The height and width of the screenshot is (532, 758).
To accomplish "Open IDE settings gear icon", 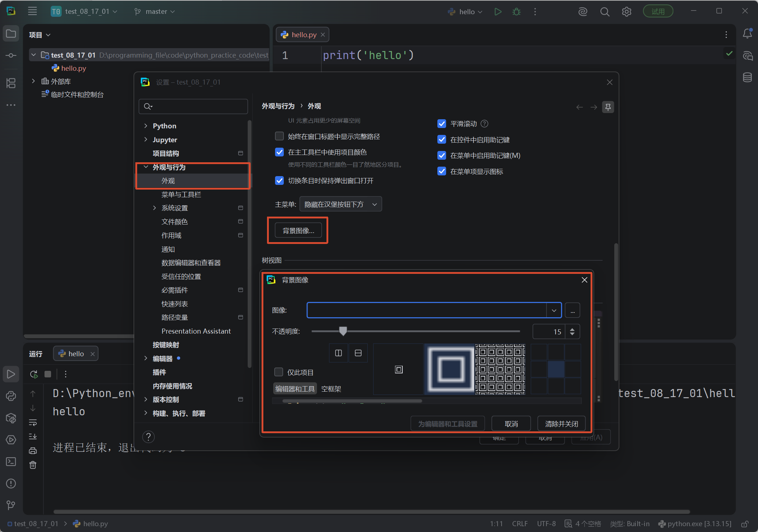I will point(626,12).
